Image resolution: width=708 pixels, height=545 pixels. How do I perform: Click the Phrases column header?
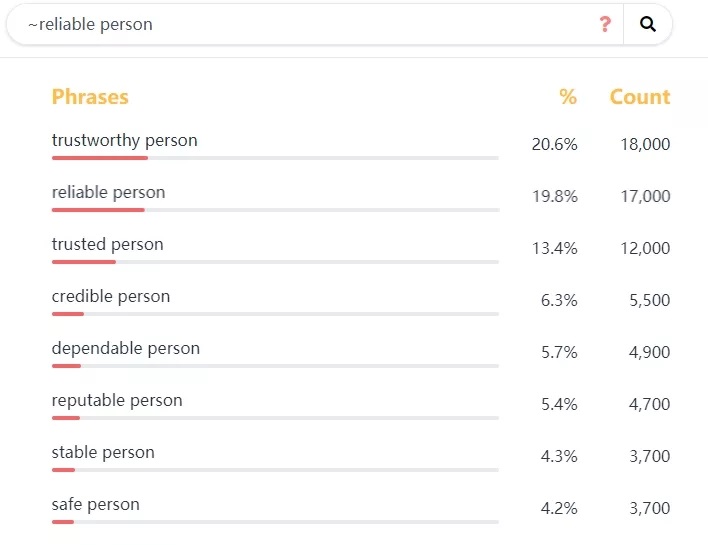click(x=90, y=97)
